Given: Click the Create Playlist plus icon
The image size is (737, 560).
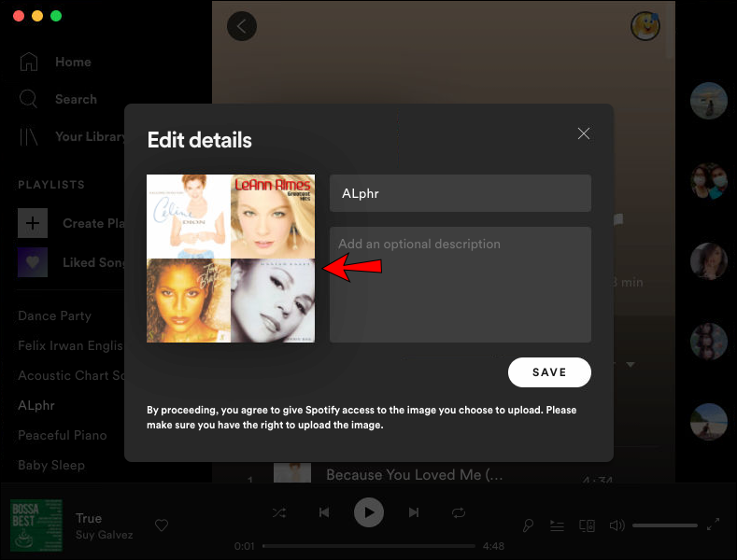Looking at the screenshot, I should click(x=33, y=223).
